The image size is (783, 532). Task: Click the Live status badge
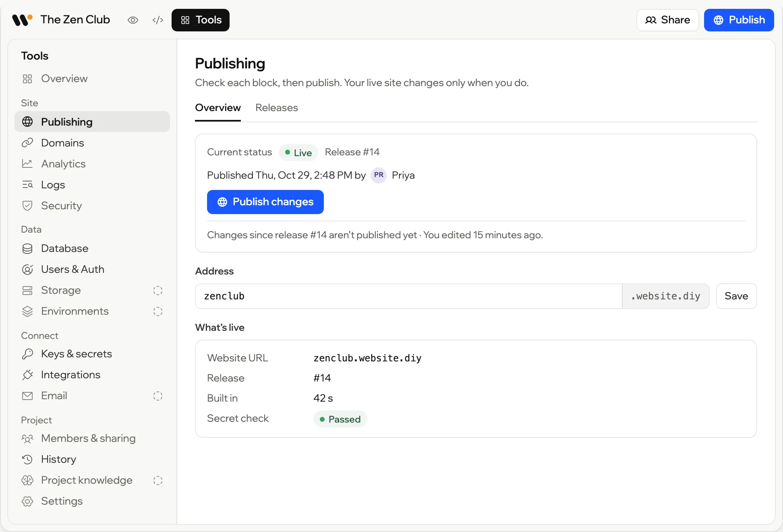click(x=298, y=153)
